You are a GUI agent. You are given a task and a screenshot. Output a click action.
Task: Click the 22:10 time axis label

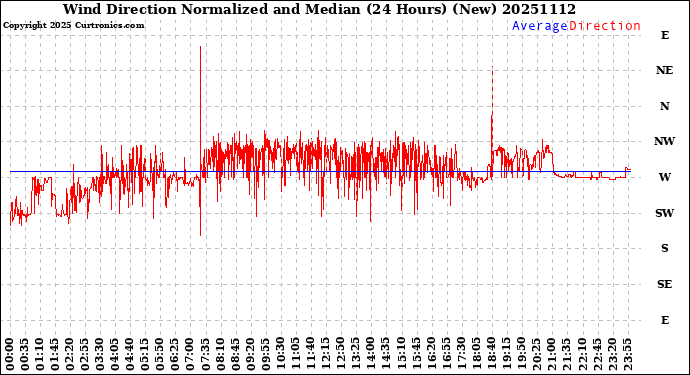[582, 354]
